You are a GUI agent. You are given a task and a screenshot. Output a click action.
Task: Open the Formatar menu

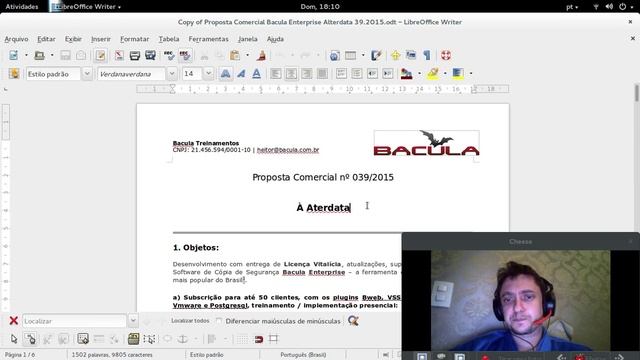point(134,39)
